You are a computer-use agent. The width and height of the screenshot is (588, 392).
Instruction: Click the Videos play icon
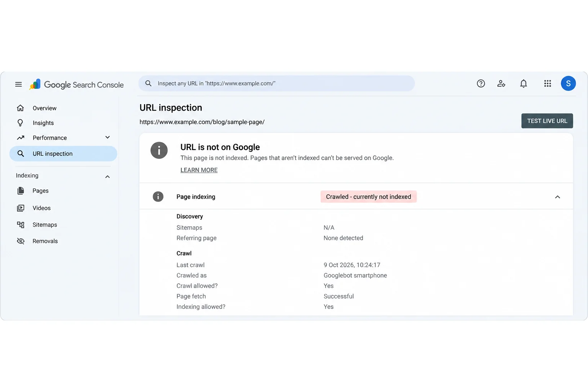21,208
